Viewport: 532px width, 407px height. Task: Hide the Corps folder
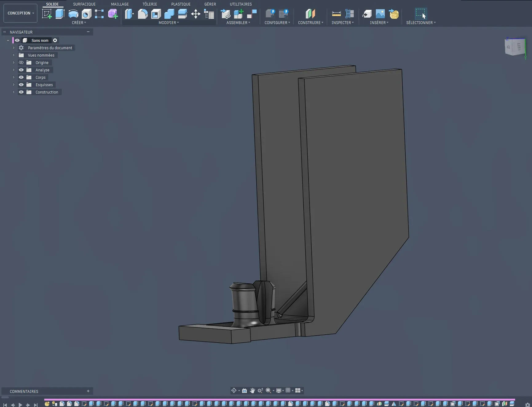click(x=21, y=77)
